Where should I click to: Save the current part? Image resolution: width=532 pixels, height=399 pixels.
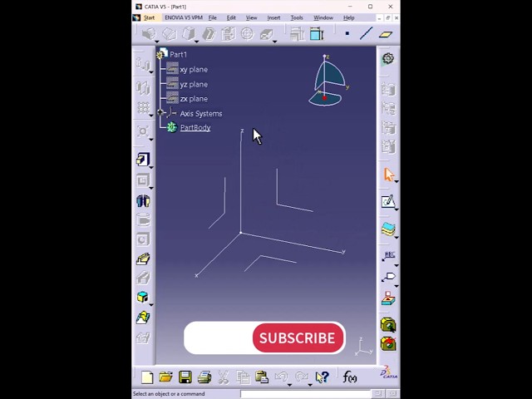pyautogui.click(x=185, y=377)
